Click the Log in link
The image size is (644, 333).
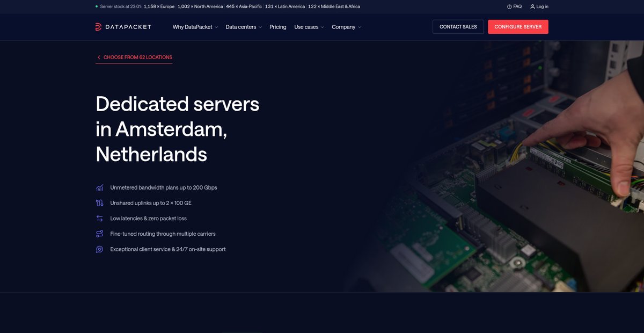tap(542, 6)
